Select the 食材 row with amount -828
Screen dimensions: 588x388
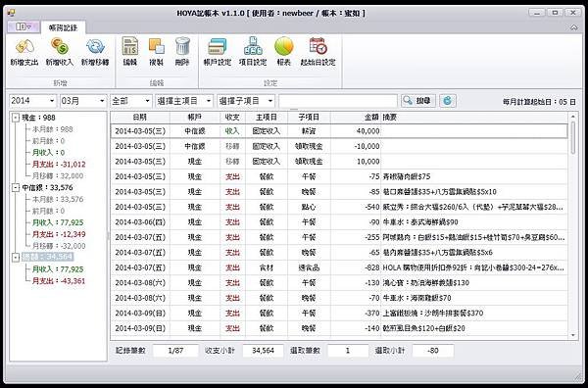(x=339, y=267)
